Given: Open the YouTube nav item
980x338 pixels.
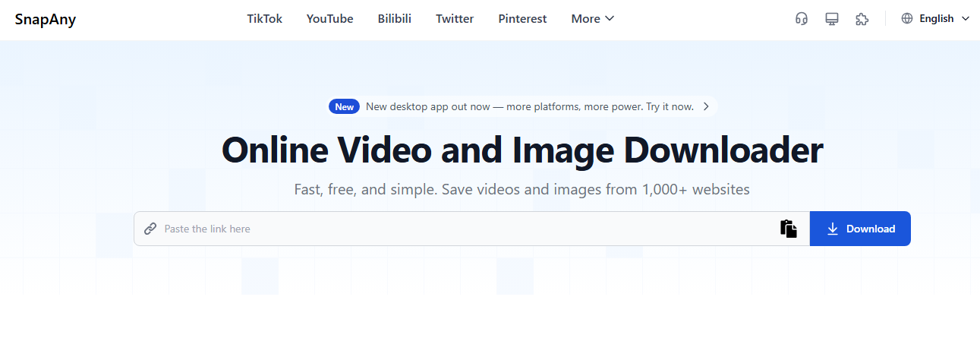Looking at the screenshot, I should 330,19.
